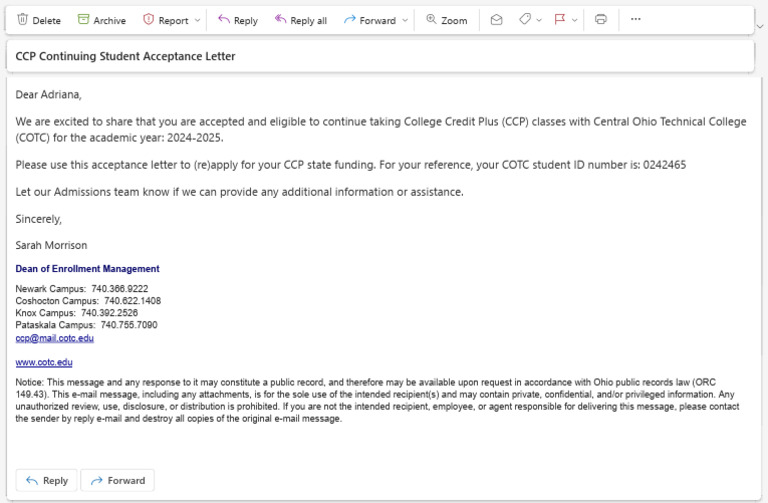Click the bottom Reply button

47,480
